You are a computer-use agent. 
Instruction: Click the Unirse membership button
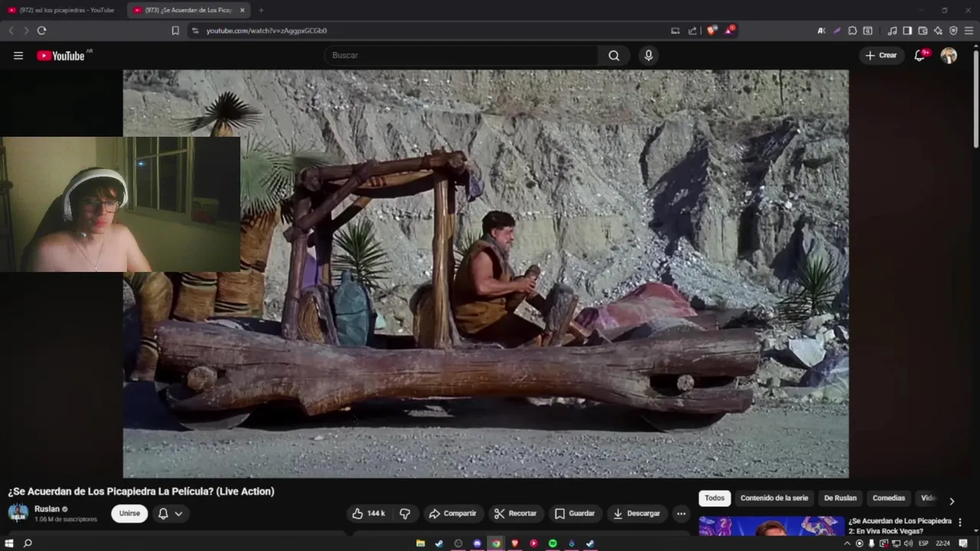point(129,514)
